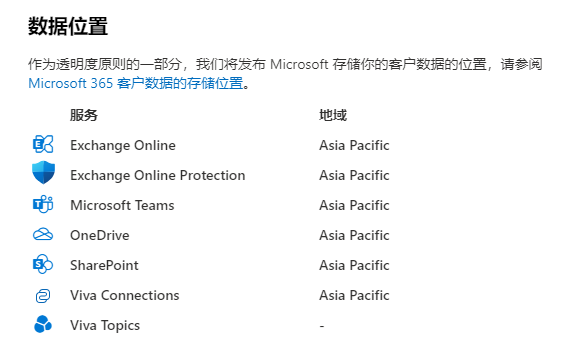Image resolution: width=565 pixels, height=364 pixels.
Task: Click the Exchange Online icon
Action: [x=43, y=145]
